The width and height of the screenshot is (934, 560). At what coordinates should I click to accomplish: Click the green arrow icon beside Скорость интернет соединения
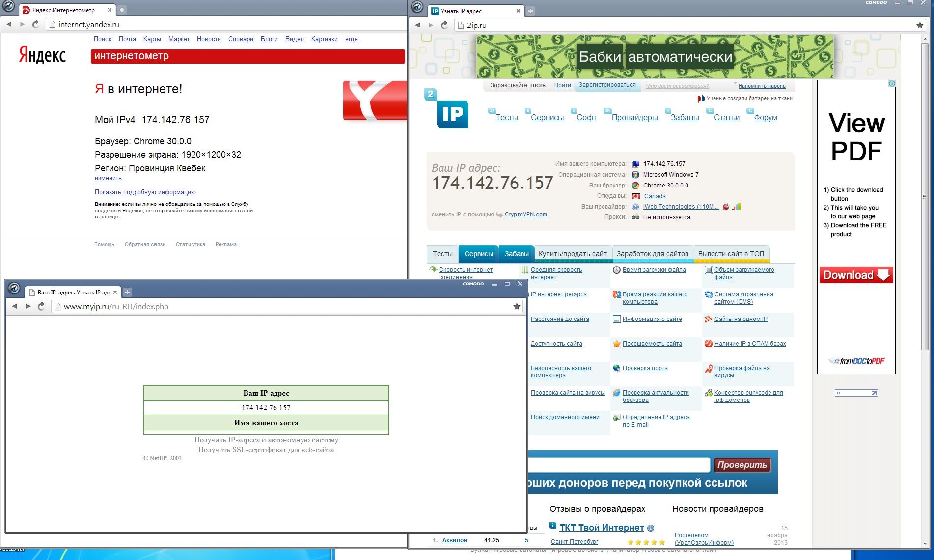click(x=433, y=269)
